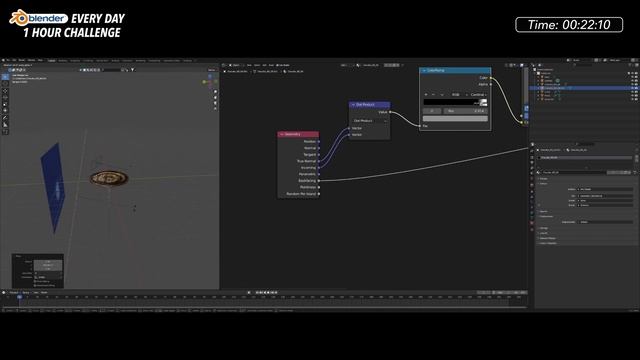The width and height of the screenshot is (640, 360).
Task: Click the viewport zoom magnifier icon
Action: pos(216,92)
